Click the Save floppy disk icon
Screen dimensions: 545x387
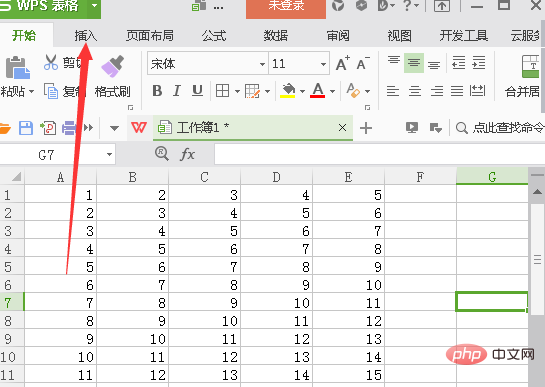click(x=26, y=128)
